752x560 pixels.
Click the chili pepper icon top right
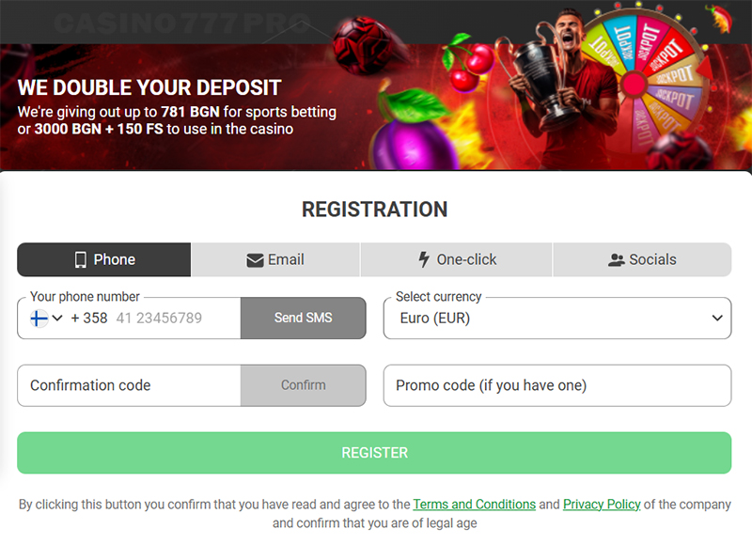718,17
